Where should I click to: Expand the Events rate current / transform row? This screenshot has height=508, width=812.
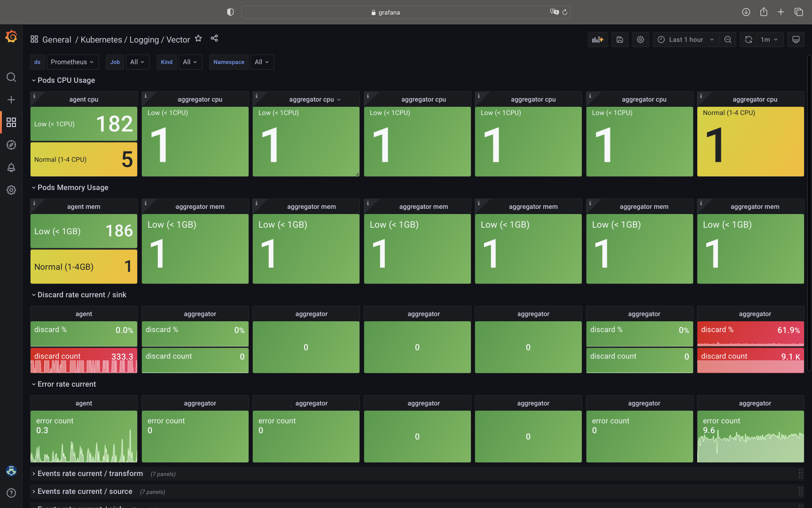(x=90, y=474)
